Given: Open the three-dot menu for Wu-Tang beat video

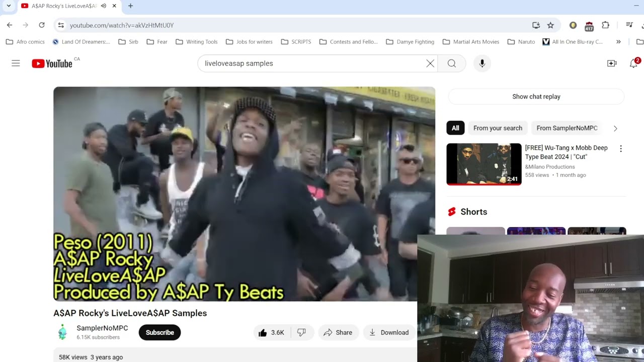Looking at the screenshot, I should pyautogui.click(x=621, y=149).
